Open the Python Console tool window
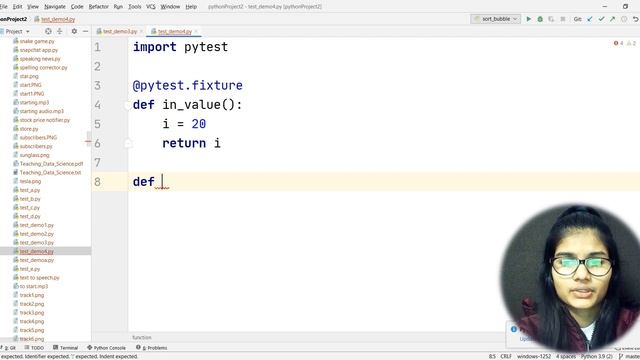 click(x=106, y=348)
